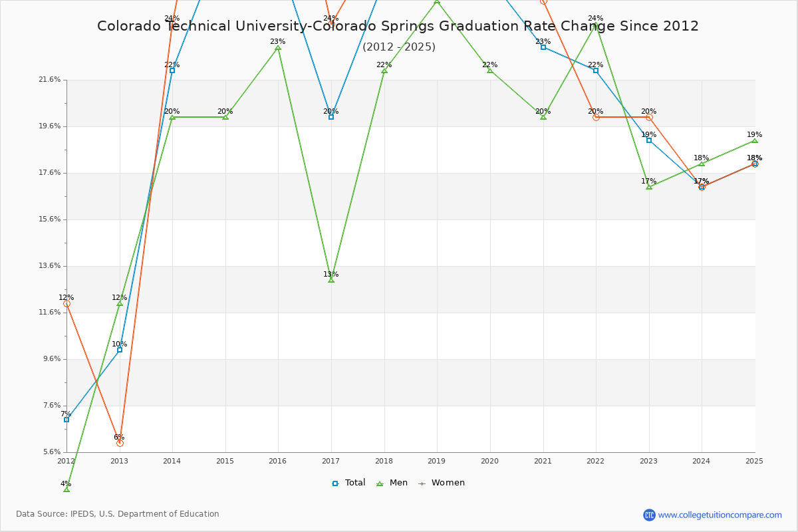The width and height of the screenshot is (798, 532).
Task: Open the collegetuitioncompare.com link
Action: point(720,515)
